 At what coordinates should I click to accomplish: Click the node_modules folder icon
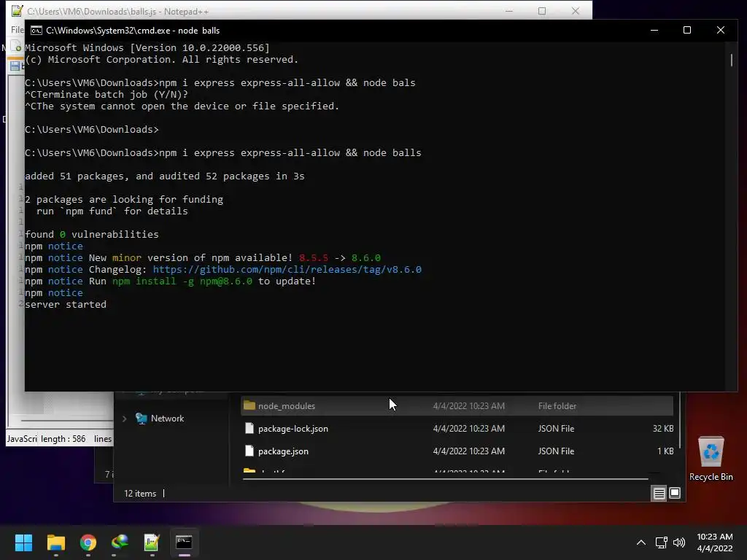click(249, 405)
